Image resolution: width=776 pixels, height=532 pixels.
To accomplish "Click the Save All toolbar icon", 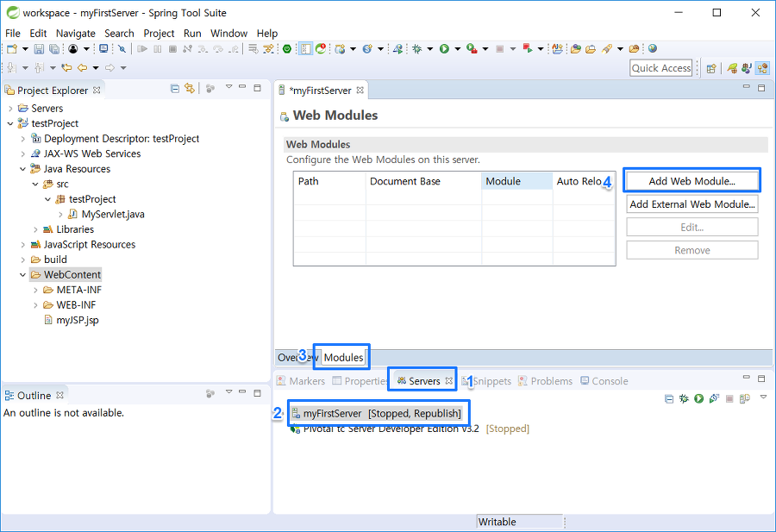I will (54, 48).
